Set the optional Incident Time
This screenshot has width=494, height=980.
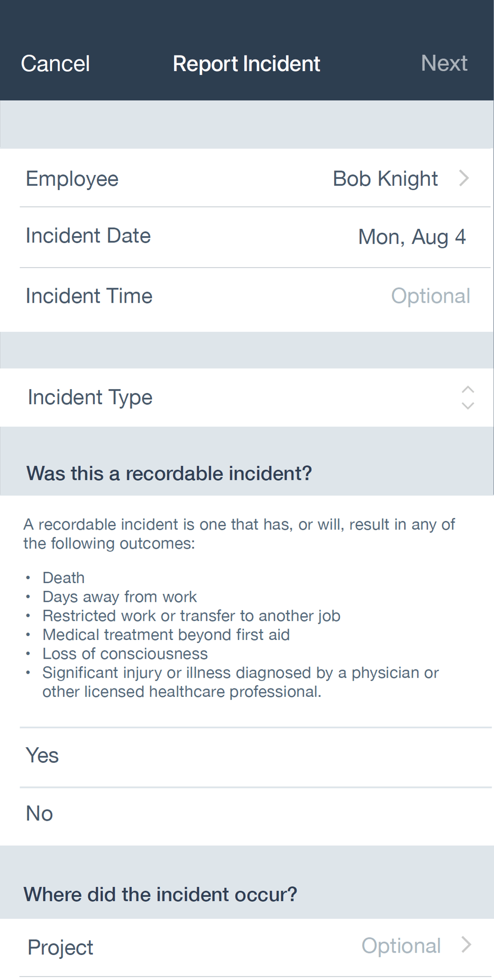(430, 295)
